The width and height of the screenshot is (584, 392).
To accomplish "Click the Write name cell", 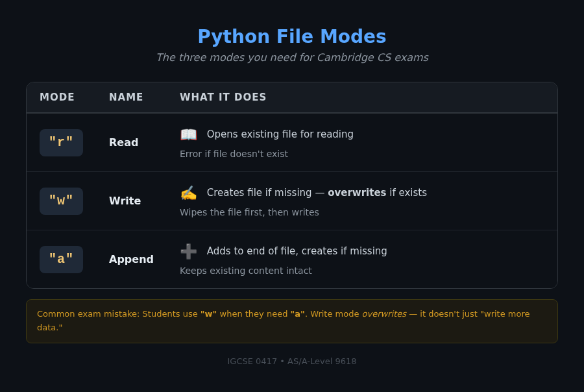I will 125,201.
